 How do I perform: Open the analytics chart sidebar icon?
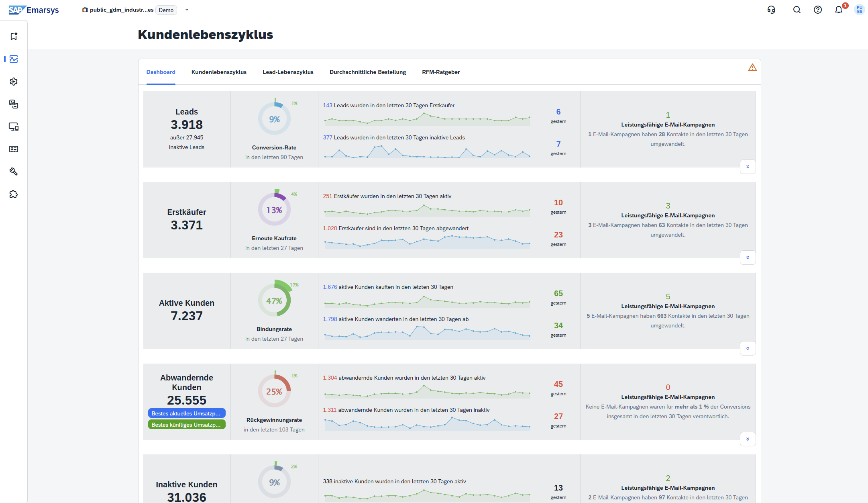pyautogui.click(x=14, y=59)
